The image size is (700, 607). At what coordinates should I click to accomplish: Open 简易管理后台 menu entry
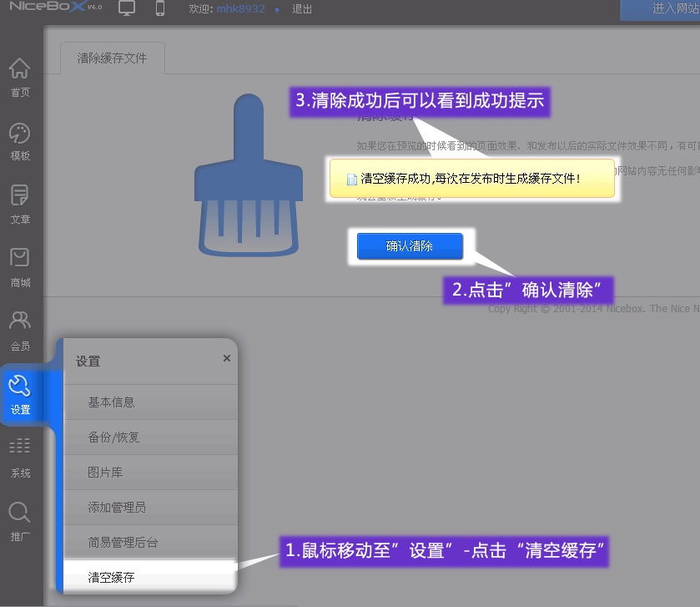click(x=123, y=543)
